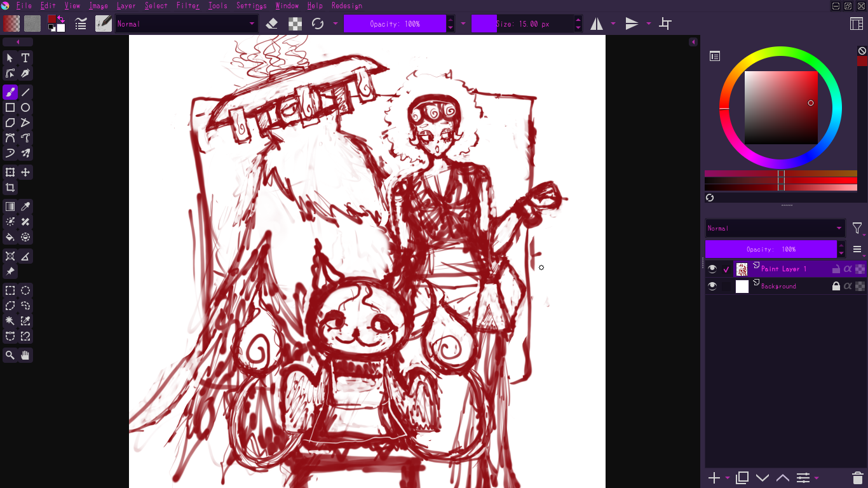Select the Polygon tool
The image size is (868, 488).
(10, 123)
